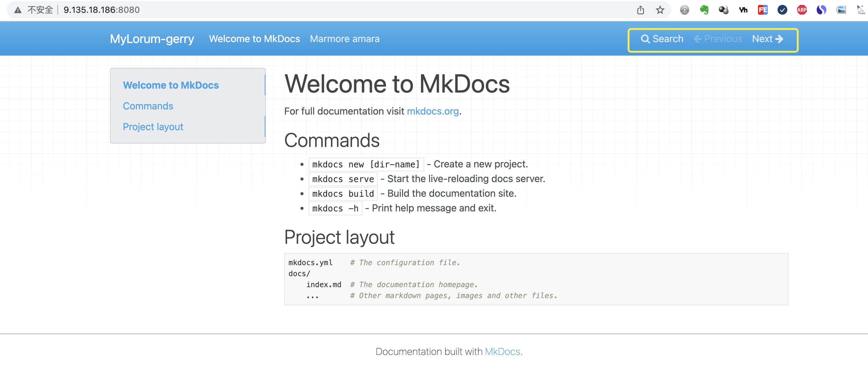
Task: Click the left arrow icon beside Previous
Action: [x=697, y=39]
